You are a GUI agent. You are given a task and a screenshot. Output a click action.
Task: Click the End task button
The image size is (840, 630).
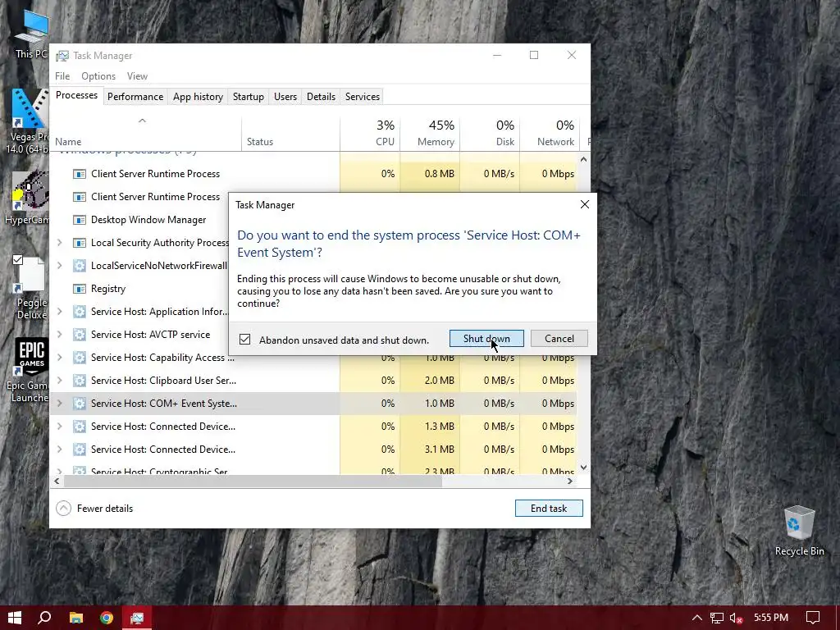click(549, 509)
